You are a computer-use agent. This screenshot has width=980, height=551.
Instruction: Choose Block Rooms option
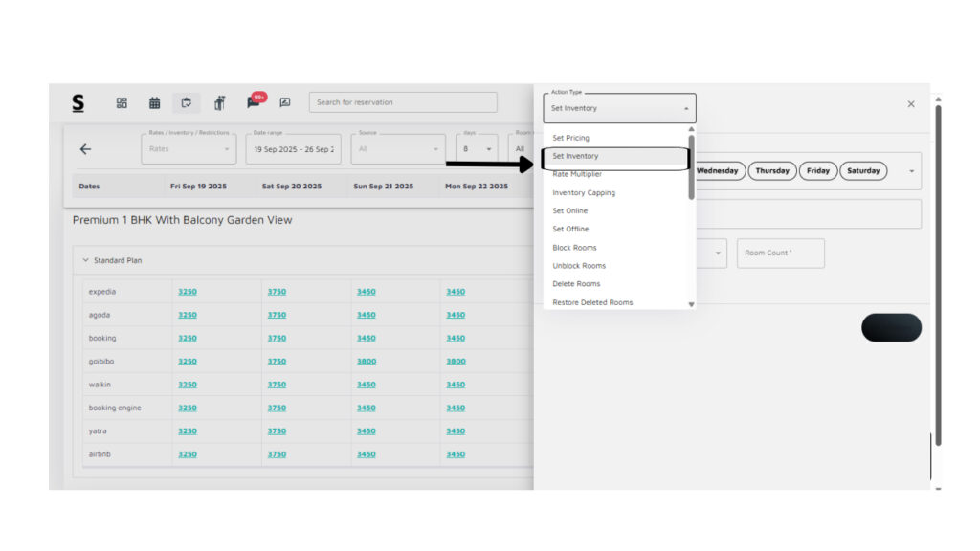click(x=574, y=248)
